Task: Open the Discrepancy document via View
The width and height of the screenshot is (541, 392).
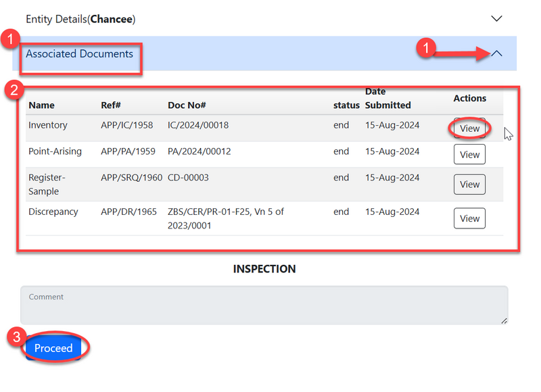Action: point(469,218)
